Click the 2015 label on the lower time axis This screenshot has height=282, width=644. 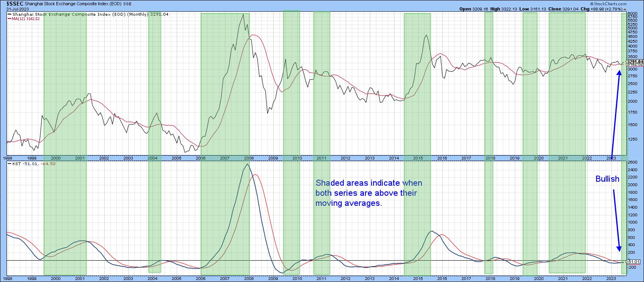click(417, 278)
